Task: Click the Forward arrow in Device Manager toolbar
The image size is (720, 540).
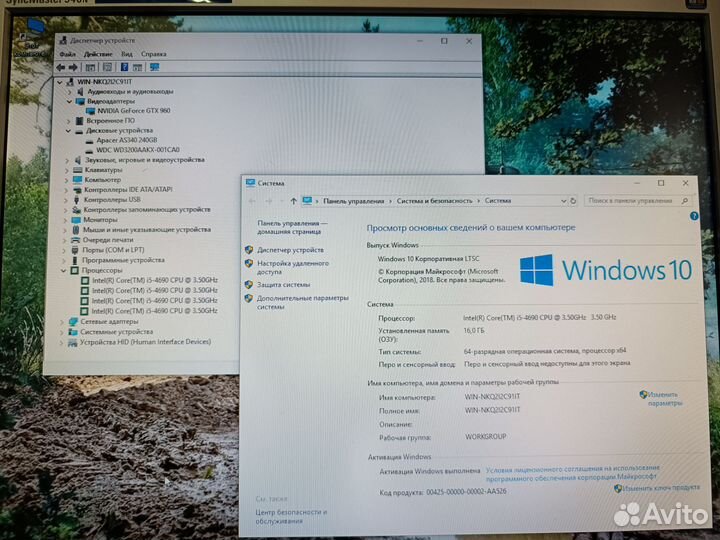Action: point(73,68)
